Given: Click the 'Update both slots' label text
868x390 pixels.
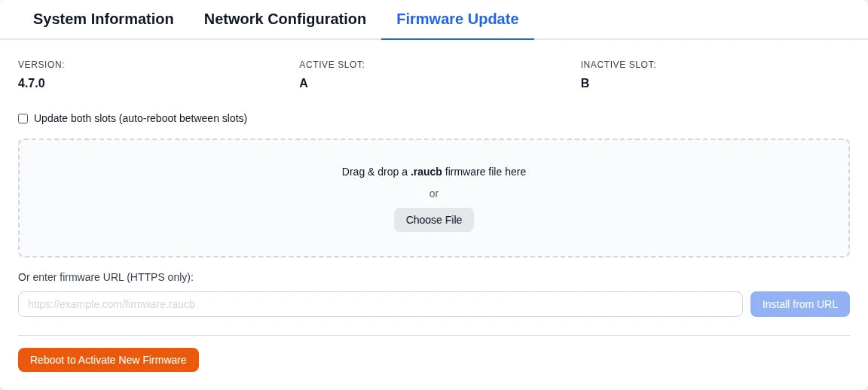Looking at the screenshot, I should click(141, 118).
